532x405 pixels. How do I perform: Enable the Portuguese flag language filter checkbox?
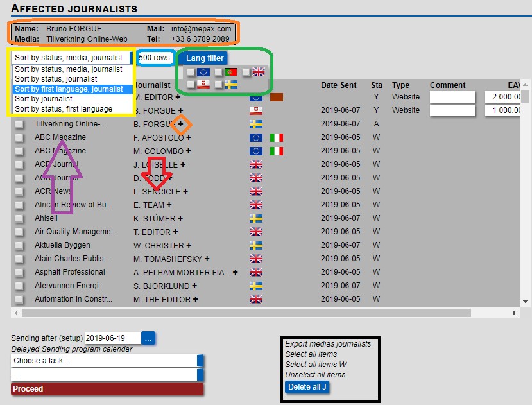[219, 72]
